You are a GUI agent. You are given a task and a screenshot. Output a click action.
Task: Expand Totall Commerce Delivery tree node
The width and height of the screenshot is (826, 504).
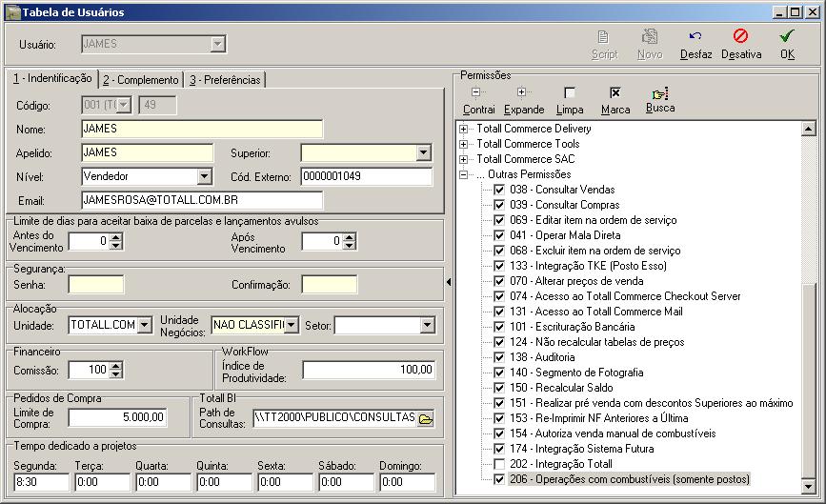464,129
